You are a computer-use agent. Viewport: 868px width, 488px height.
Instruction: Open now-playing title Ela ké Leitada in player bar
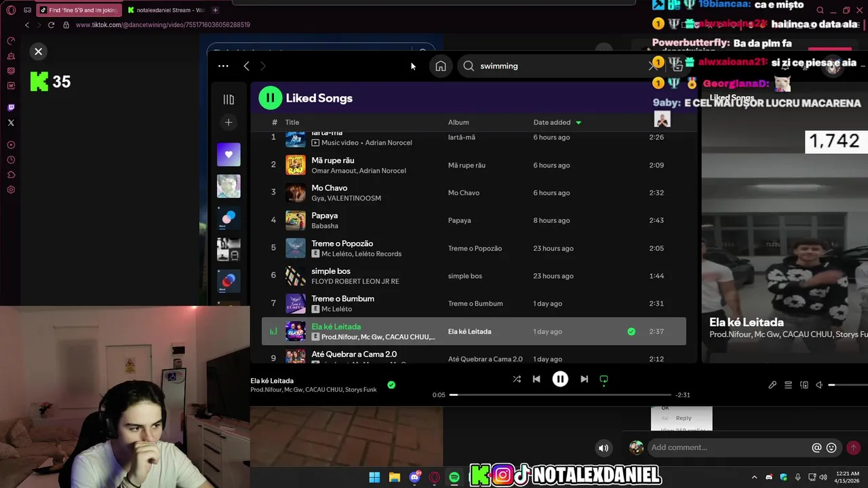pos(272,381)
